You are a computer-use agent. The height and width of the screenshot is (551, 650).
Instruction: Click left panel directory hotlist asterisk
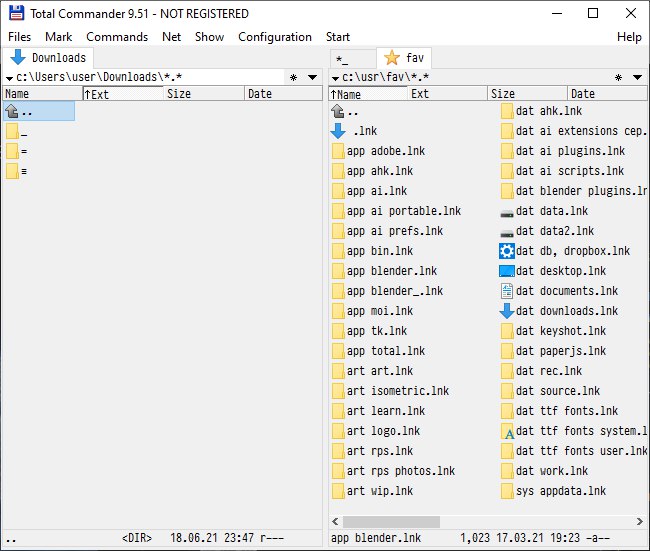[x=293, y=78]
